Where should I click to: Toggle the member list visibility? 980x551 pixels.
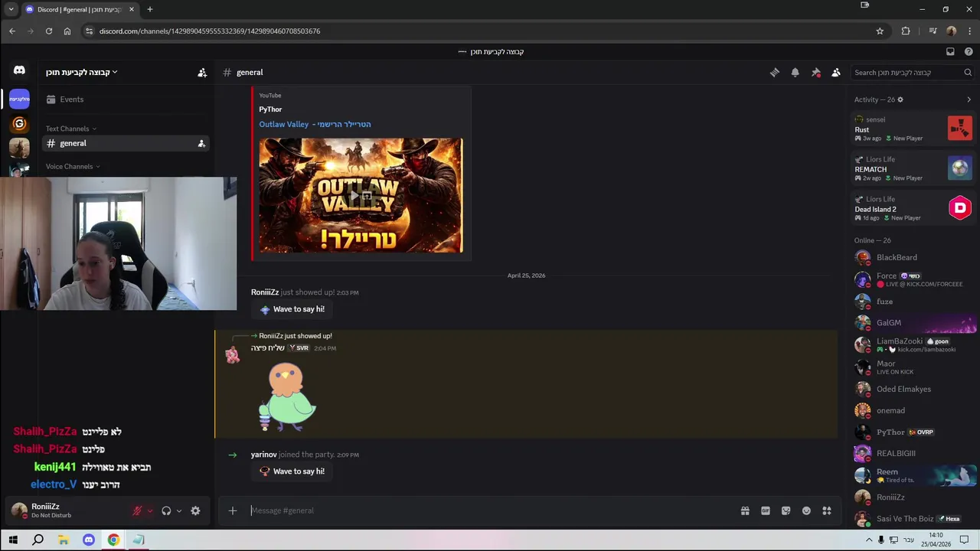pyautogui.click(x=836, y=73)
